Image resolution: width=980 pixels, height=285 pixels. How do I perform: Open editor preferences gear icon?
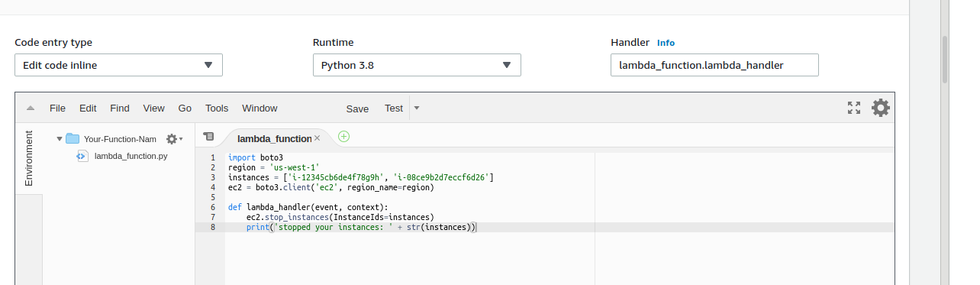point(881,108)
